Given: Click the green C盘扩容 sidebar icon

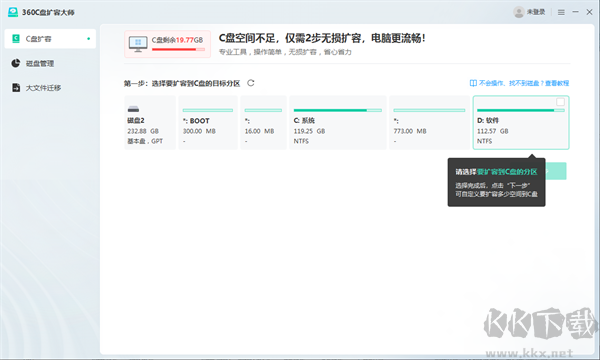Looking at the screenshot, I should pyautogui.click(x=16, y=39).
